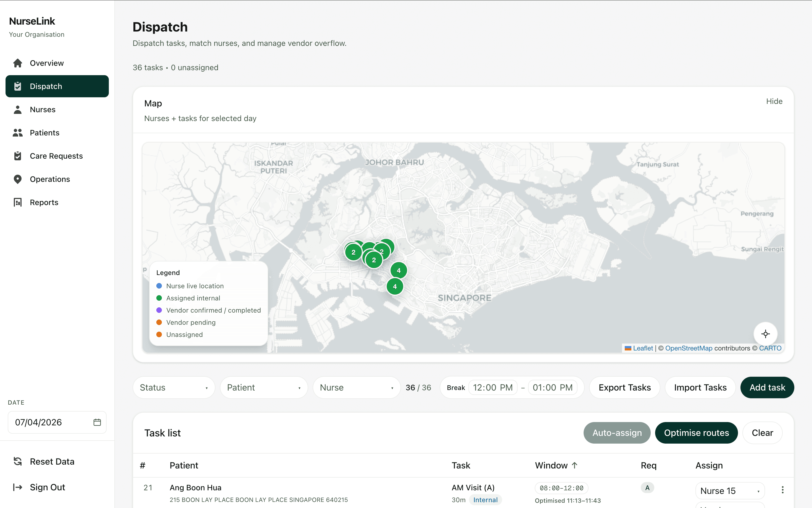Click the Add task button

[x=767, y=387]
